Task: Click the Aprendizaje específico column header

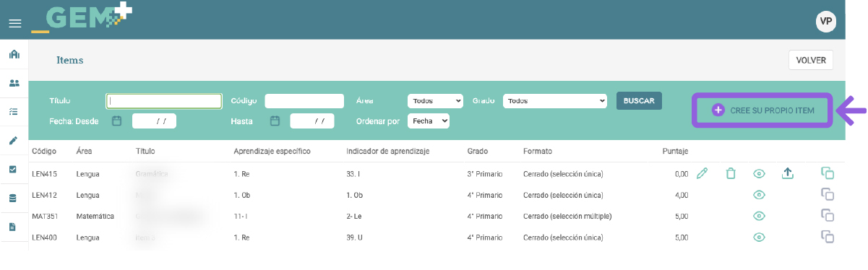Action: click(x=272, y=152)
